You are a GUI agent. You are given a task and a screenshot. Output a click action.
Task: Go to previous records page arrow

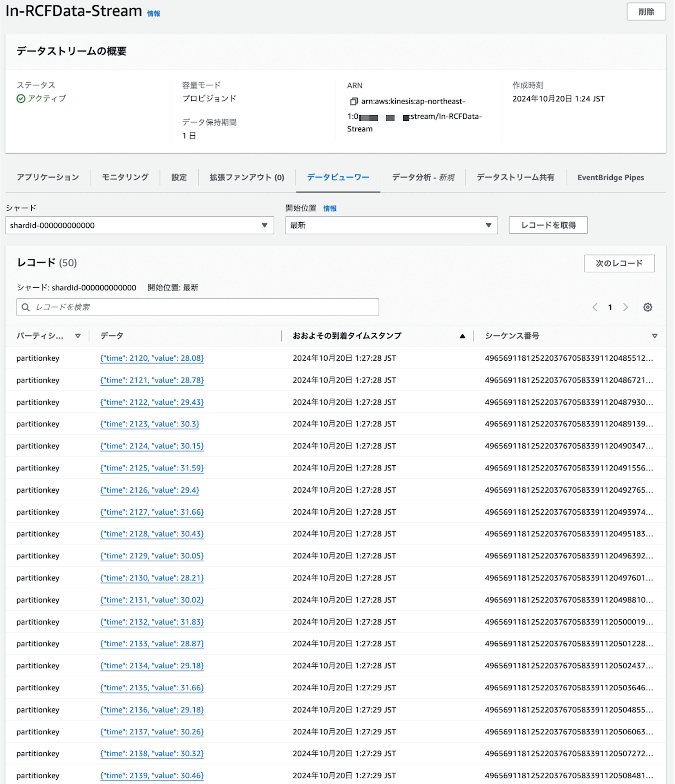(595, 308)
